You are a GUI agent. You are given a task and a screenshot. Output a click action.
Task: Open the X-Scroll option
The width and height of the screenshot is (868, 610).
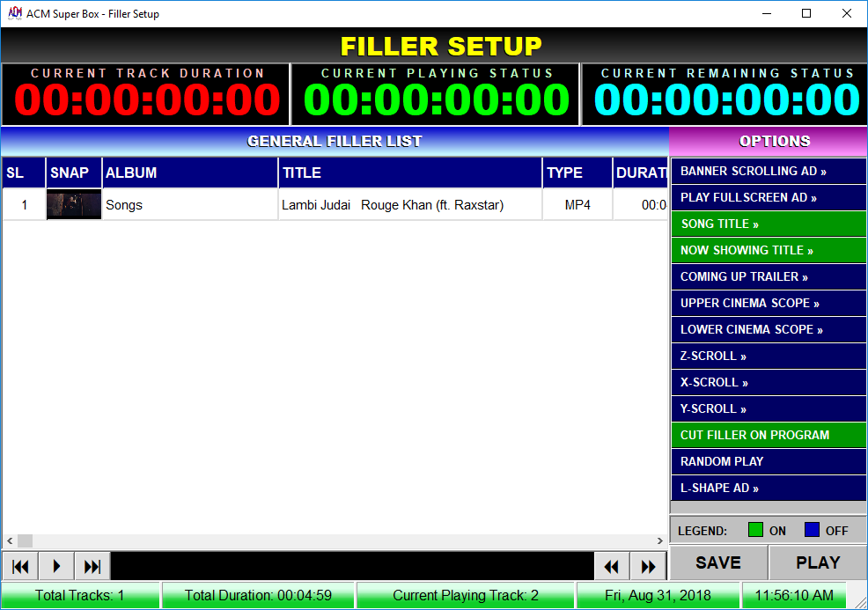769,383
